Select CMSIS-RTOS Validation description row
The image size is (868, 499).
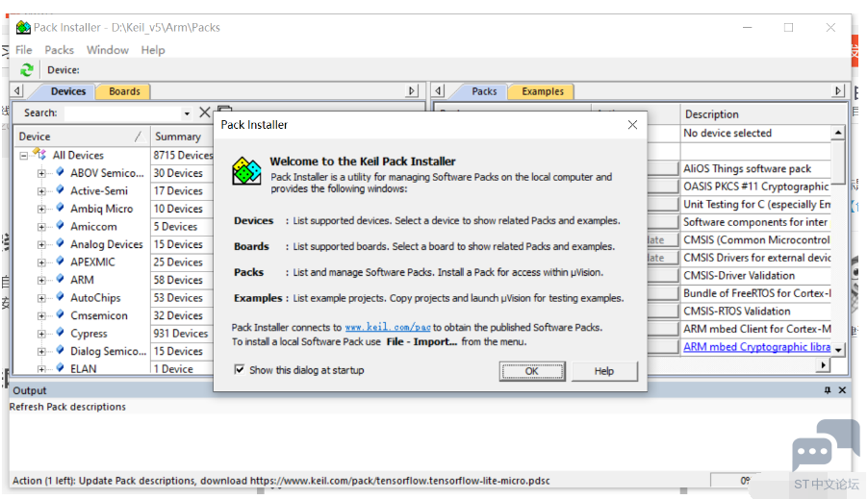(x=756, y=311)
